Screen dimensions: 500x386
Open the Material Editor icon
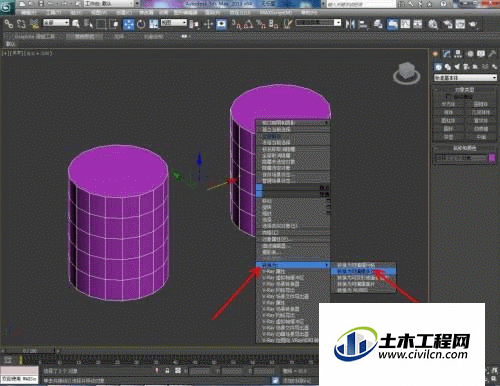pyautogui.click(x=433, y=24)
